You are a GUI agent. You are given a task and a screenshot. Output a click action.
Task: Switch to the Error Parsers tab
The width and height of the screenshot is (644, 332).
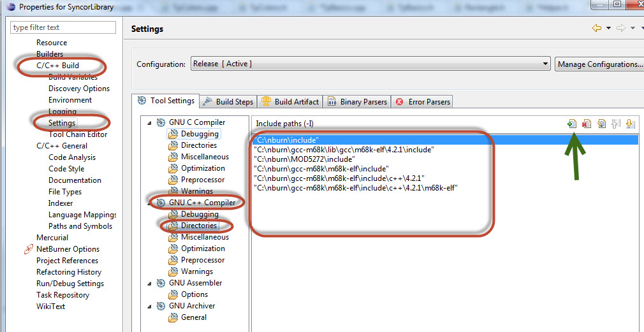click(x=423, y=102)
